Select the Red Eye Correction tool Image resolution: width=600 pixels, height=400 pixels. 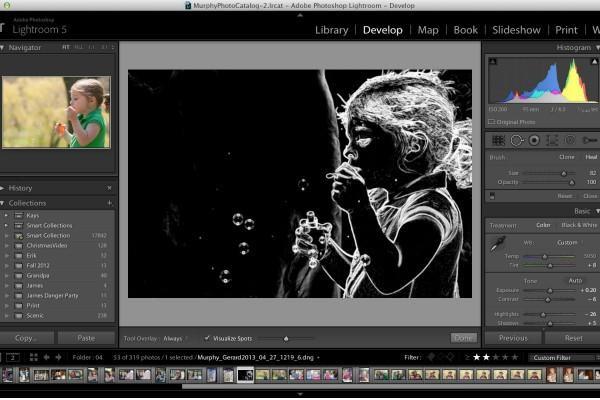click(534, 140)
